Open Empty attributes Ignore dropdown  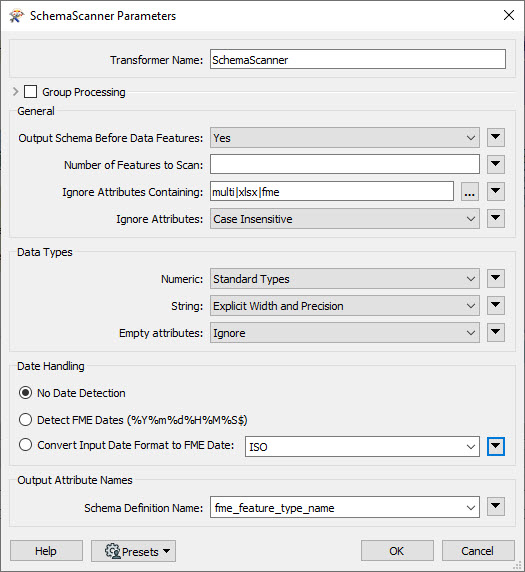coord(345,333)
